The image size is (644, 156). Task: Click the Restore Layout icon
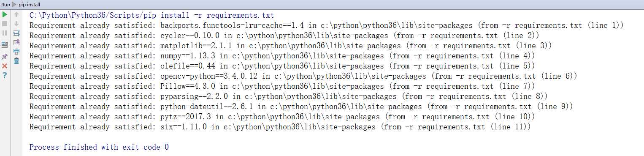(x=5, y=44)
